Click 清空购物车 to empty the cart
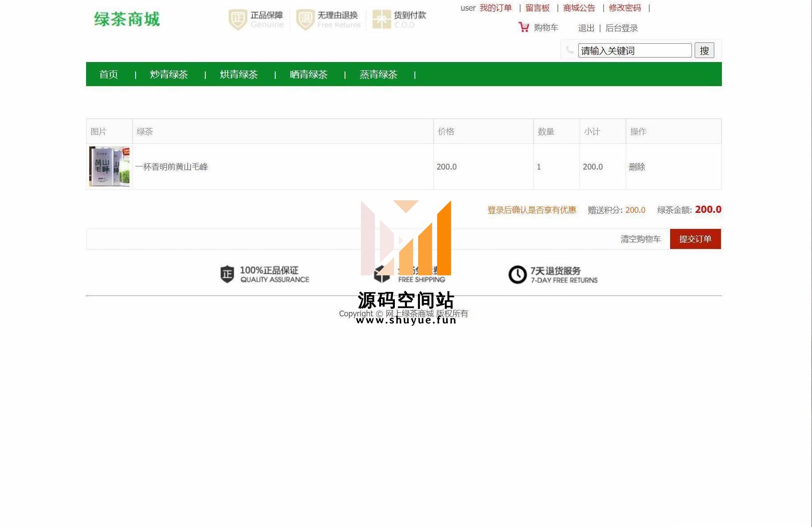 point(641,239)
